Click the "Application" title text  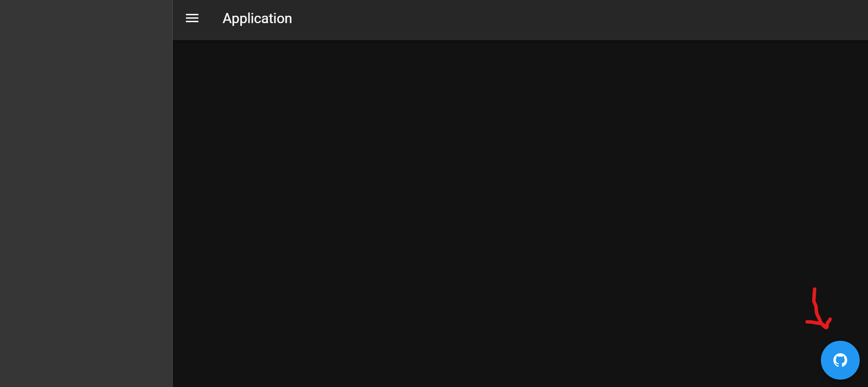257,18
